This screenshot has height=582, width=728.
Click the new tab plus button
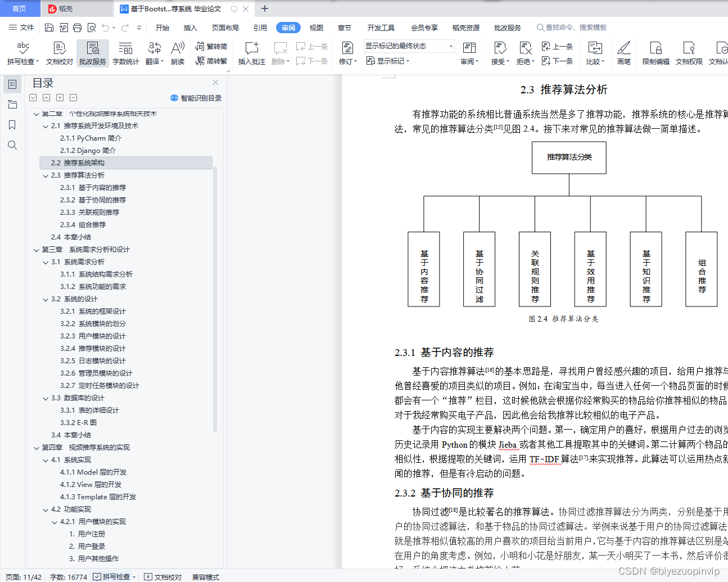click(265, 8)
